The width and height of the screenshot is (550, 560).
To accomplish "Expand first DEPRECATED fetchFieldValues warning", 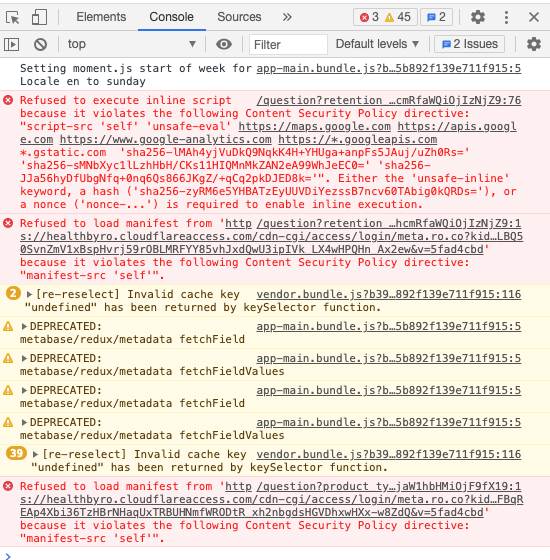I will pyautogui.click(x=24, y=358).
